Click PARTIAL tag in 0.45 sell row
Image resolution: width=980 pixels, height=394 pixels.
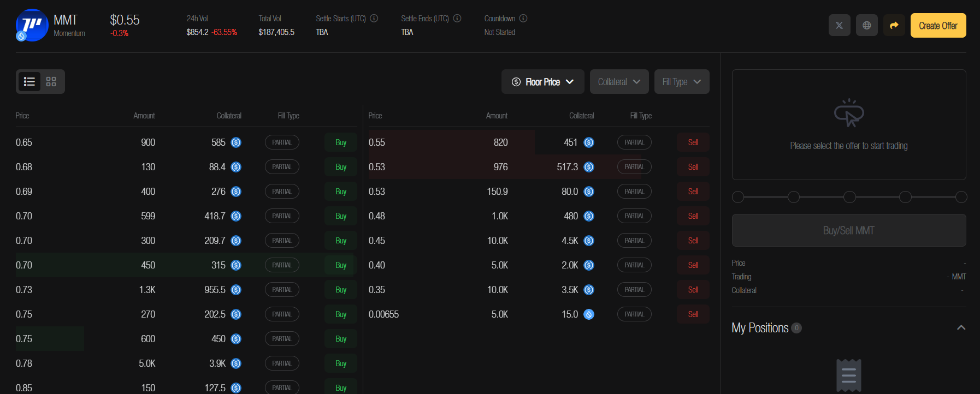pos(634,241)
